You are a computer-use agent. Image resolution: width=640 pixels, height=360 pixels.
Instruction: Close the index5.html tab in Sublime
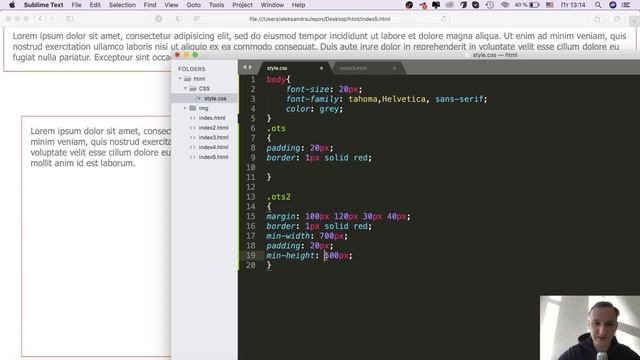click(394, 68)
